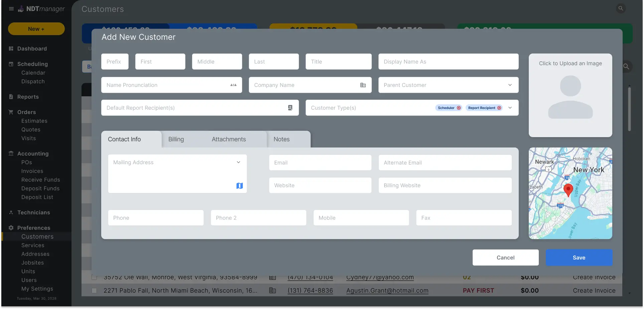The height and width of the screenshot is (309, 644).
Task: Remove the Report Recipient customer type chip
Action: 499,108
